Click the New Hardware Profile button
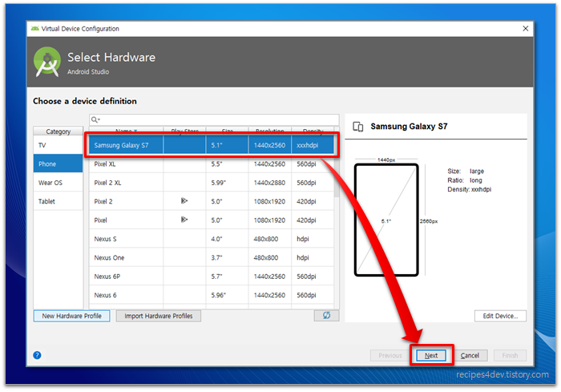Image resolution: width=561 pixels, height=392 pixels. pyautogui.click(x=71, y=316)
